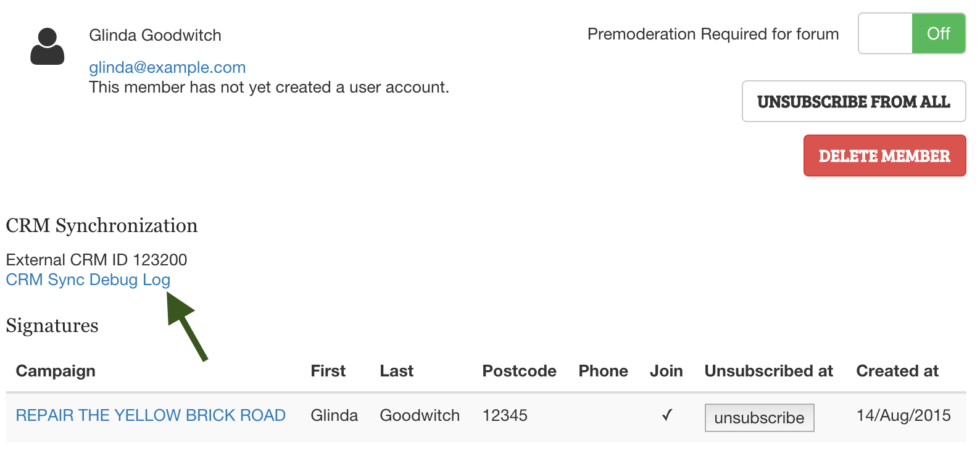This screenshot has height=469, width=980.
Task: Click the External CRM ID 123200 text
Action: 96,260
